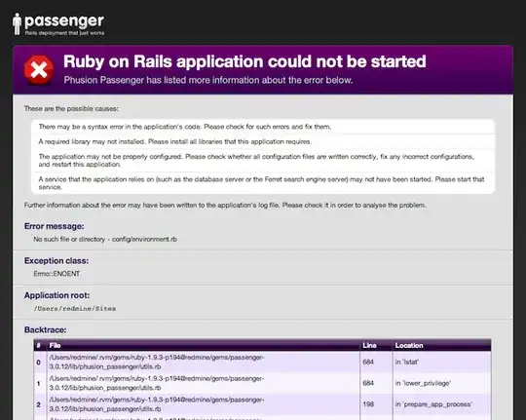The height and width of the screenshot is (420, 526).
Task: Click index number 1 in backtrace
Action: tap(39, 383)
